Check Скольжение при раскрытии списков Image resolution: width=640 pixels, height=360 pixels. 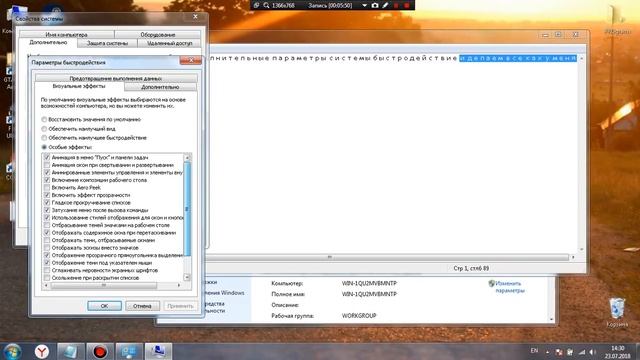(47, 278)
